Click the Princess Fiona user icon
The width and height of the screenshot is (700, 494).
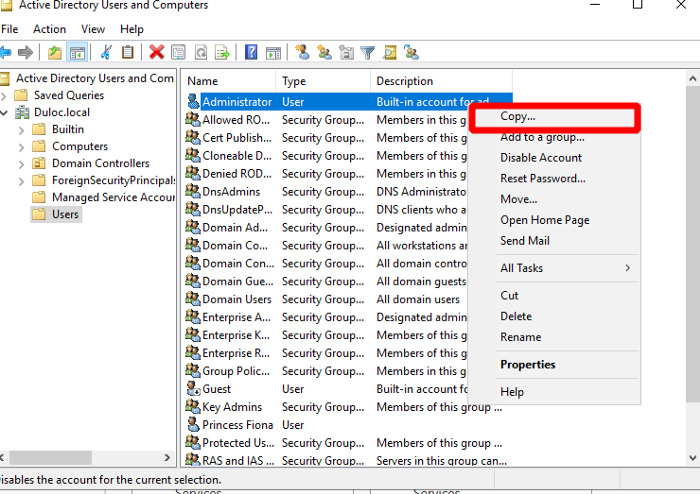[193, 424]
